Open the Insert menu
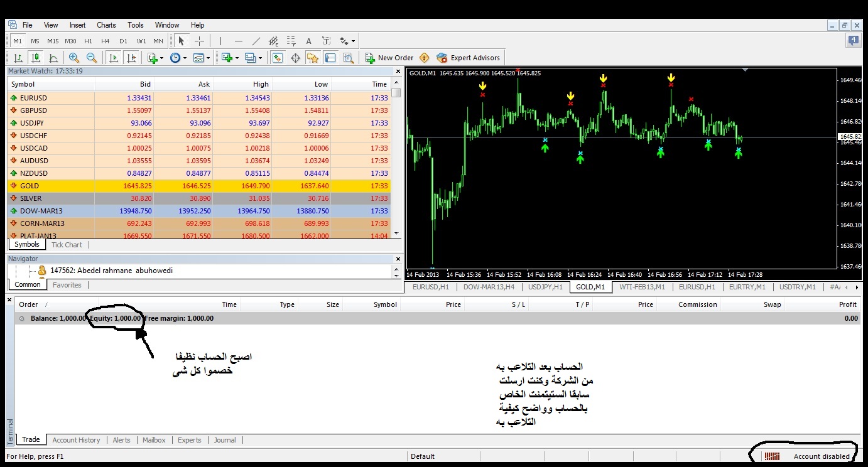Viewport: 868px width, 467px height. click(78, 25)
